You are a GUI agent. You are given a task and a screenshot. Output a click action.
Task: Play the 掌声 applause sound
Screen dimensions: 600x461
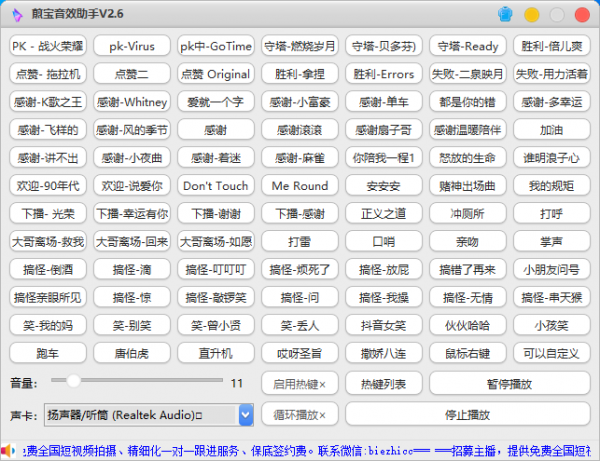tap(552, 241)
